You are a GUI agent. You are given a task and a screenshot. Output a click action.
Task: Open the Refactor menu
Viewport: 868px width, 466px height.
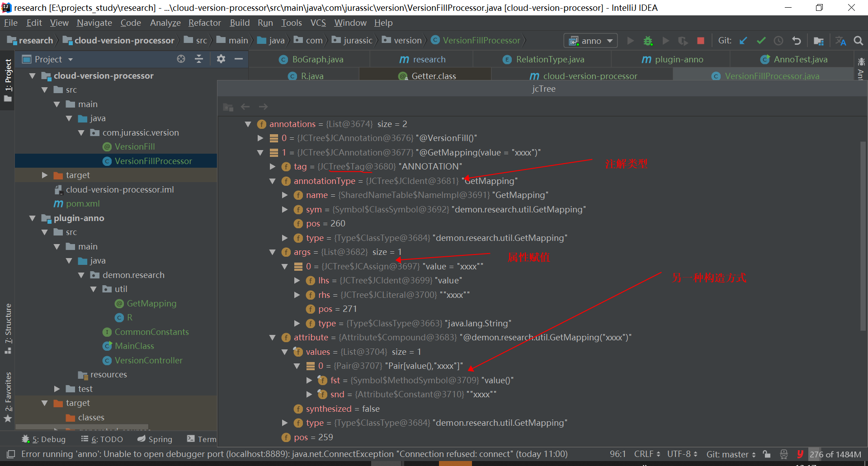(x=204, y=23)
